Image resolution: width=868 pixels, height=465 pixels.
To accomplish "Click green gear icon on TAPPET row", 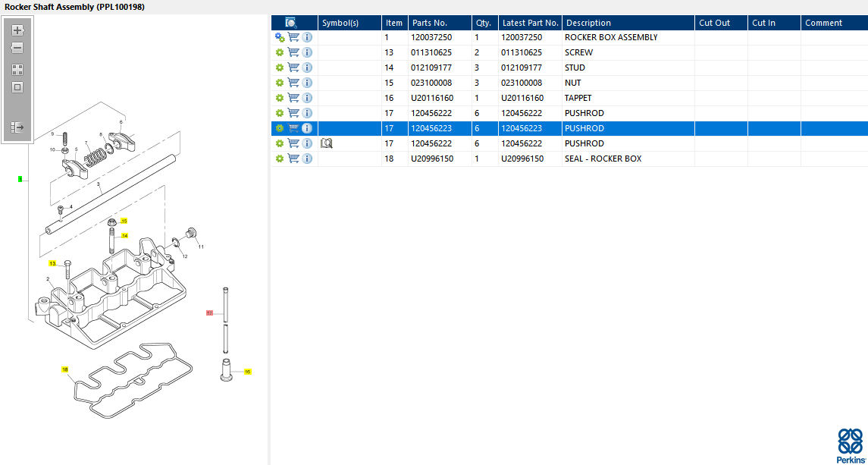I will click(280, 98).
